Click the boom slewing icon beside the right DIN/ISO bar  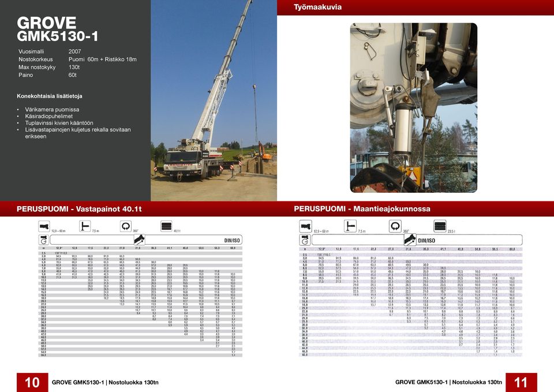tap(305, 240)
